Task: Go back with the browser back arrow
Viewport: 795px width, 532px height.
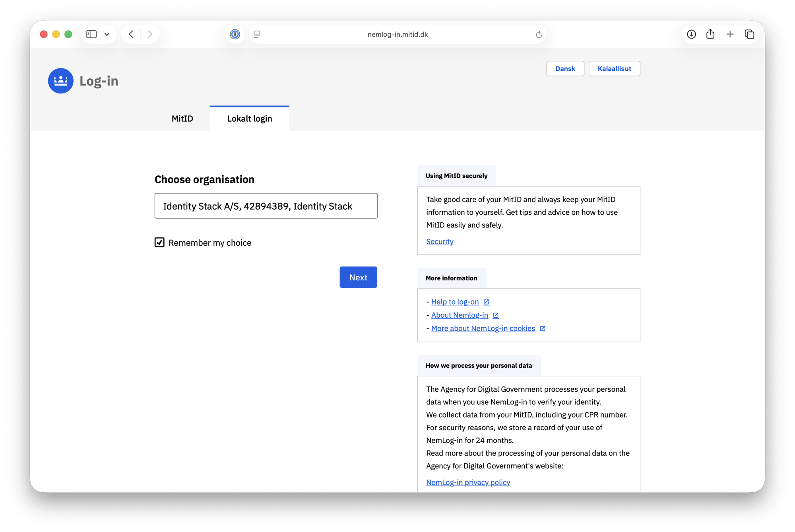Action: tap(131, 34)
